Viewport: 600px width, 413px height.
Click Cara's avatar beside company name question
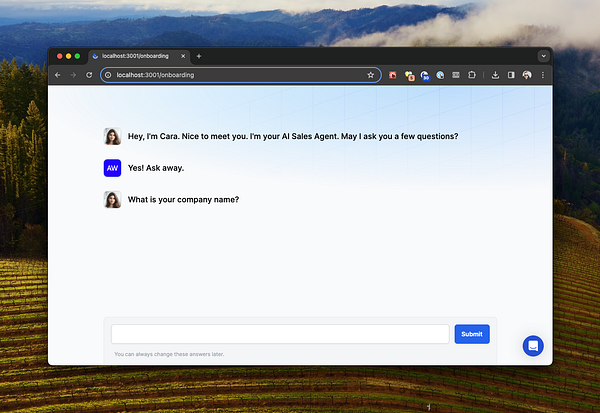(x=112, y=200)
